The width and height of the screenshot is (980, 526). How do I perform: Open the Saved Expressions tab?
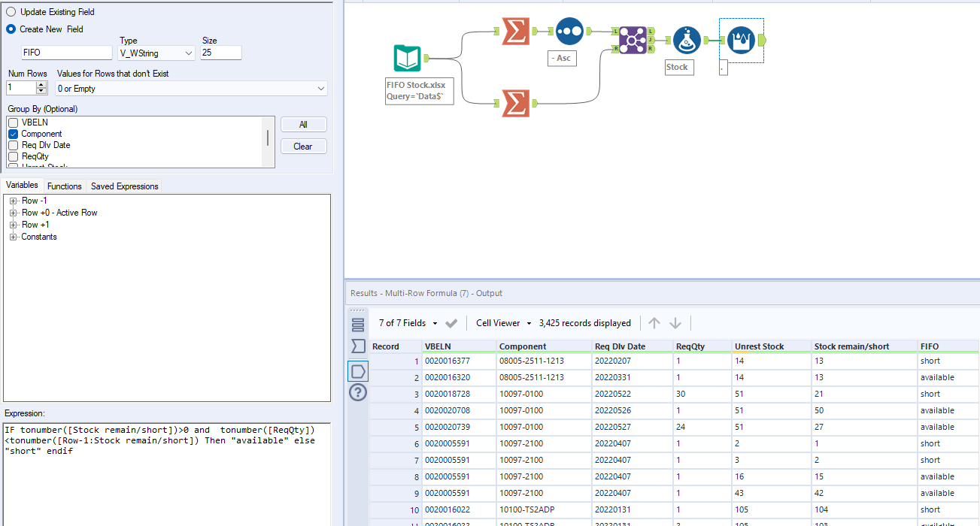tap(124, 186)
